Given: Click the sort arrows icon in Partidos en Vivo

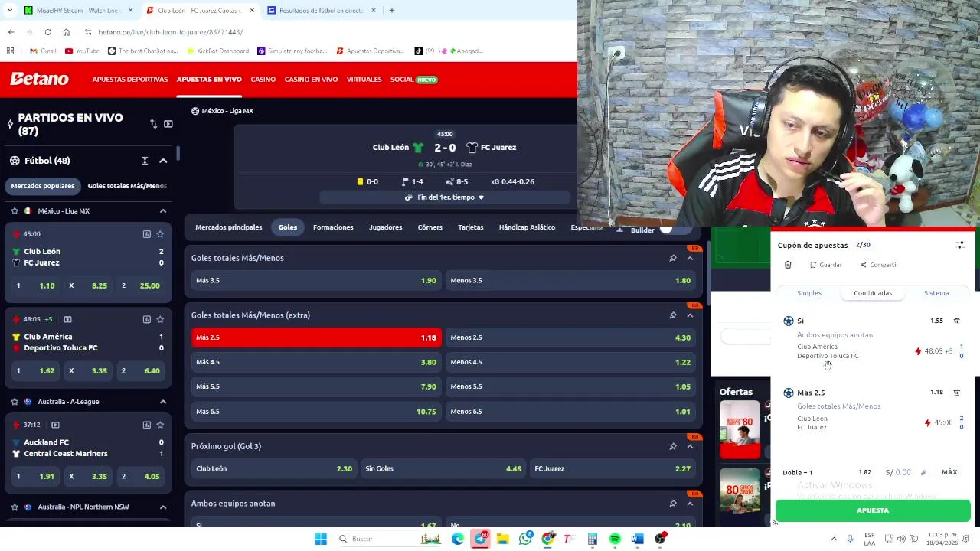Looking at the screenshot, I should tap(153, 124).
